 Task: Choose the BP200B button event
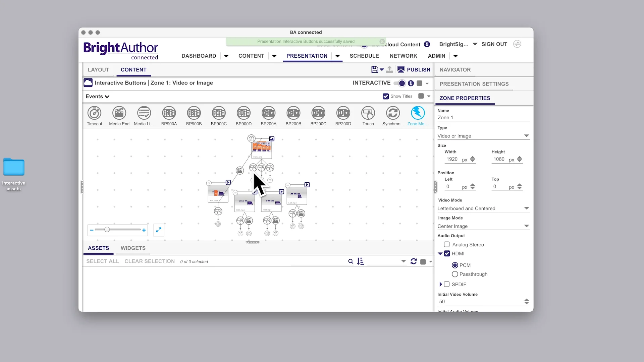293,113
